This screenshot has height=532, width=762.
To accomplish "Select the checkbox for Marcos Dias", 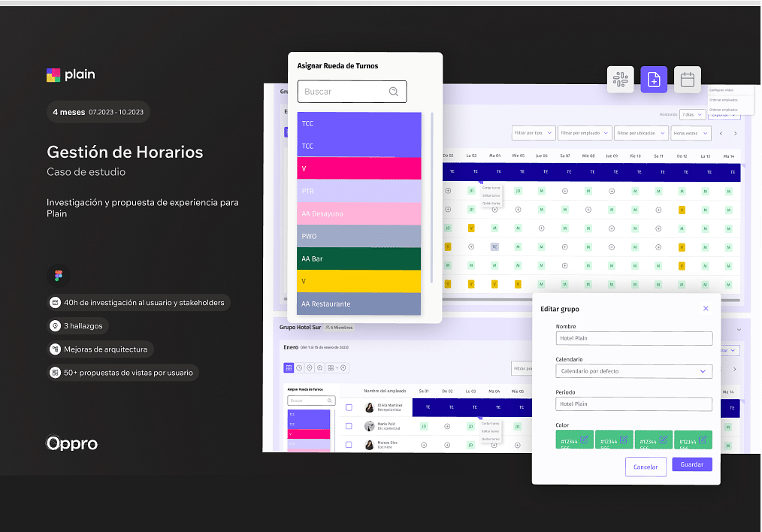I will (349, 444).
